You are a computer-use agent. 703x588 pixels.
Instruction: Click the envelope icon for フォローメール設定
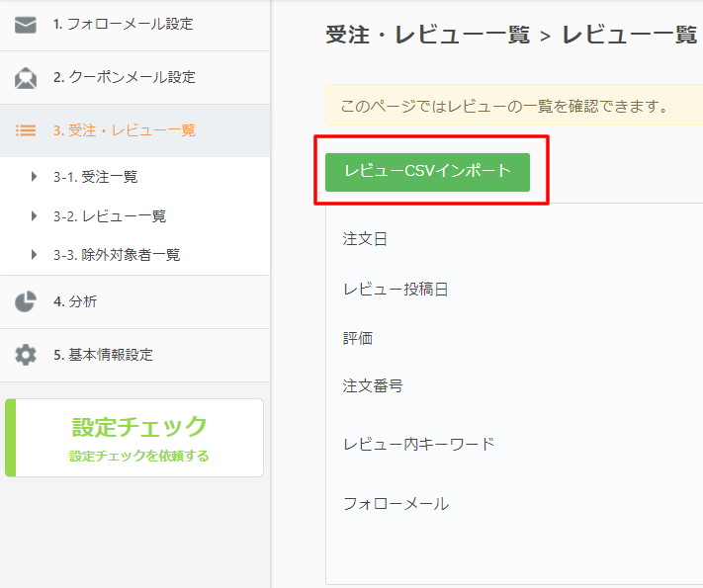point(26,25)
